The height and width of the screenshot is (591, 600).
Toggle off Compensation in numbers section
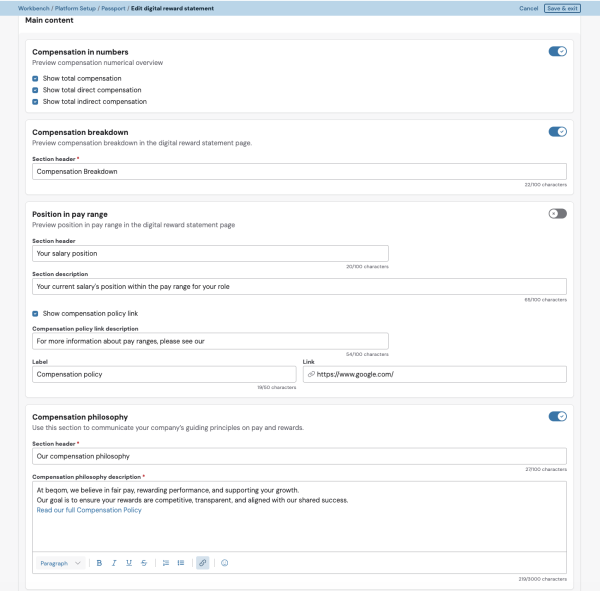click(558, 51)
